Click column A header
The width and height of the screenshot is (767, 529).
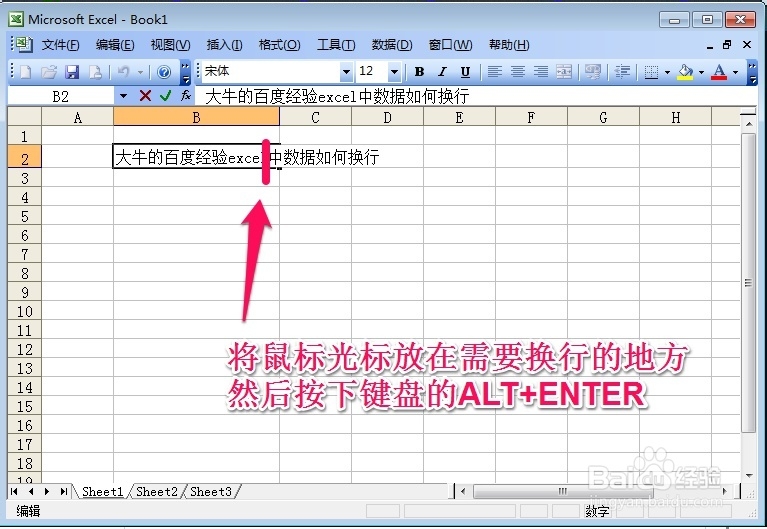coord(77,117)
